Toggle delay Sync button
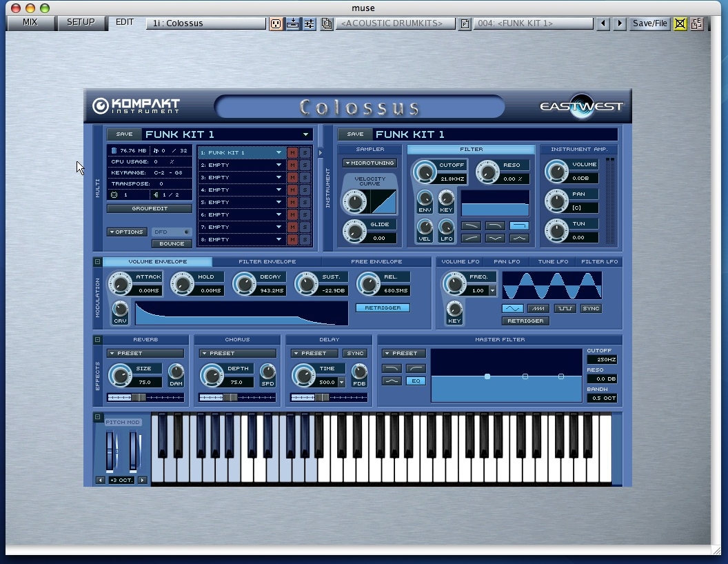This screenshot has width=728, height=564. point(355,353)
